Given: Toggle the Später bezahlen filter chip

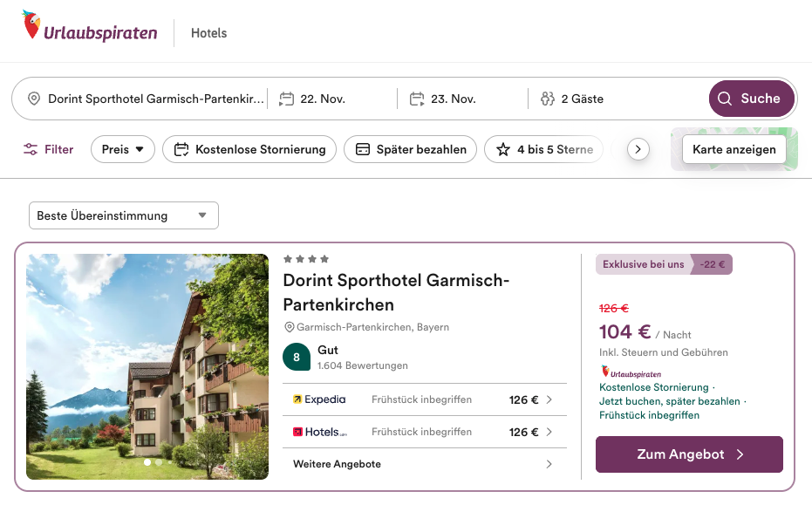Looking at the screenshot, I should pyautogui.click(x=410, y=149).
